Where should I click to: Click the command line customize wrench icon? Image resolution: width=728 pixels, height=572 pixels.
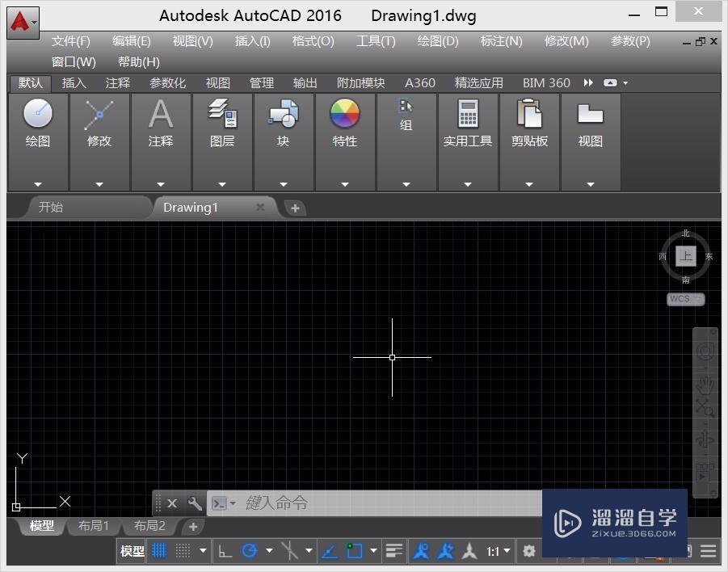pyautogui.click(x=195, y=503)
